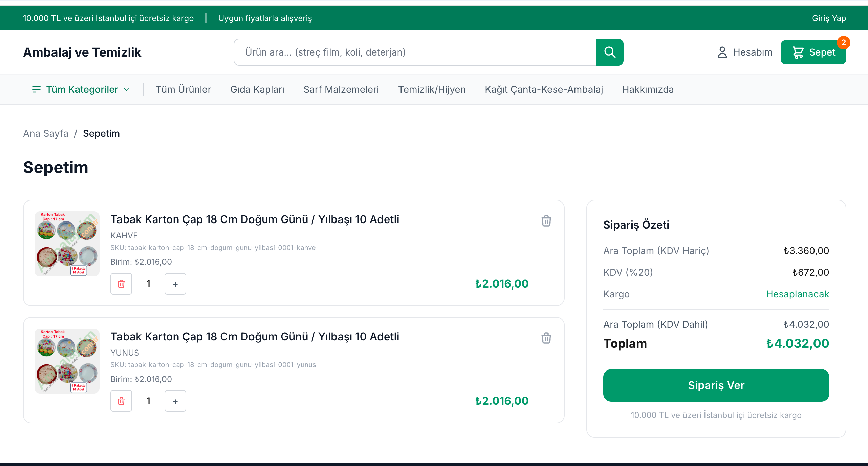Click red trash quantity button for KAHVE
This screenshot has height=466, width=868.
click(x=121, y=284)
